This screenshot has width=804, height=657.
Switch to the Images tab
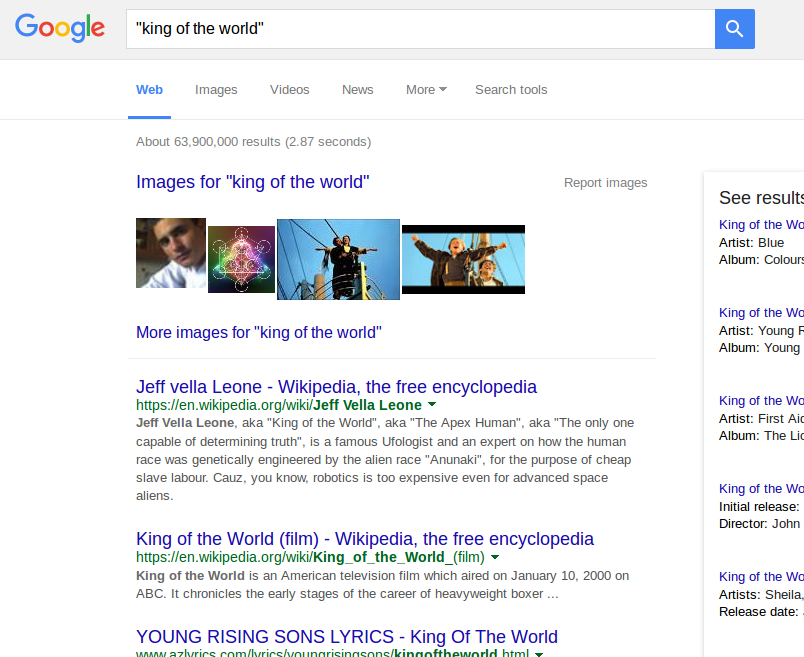216,90
